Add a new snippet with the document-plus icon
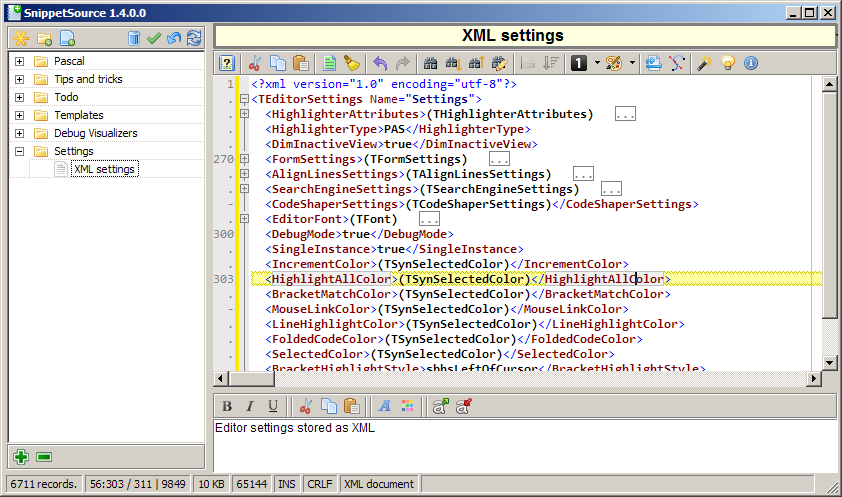Image resolution: width=842 pixels, height=497 pixels. 68,38
